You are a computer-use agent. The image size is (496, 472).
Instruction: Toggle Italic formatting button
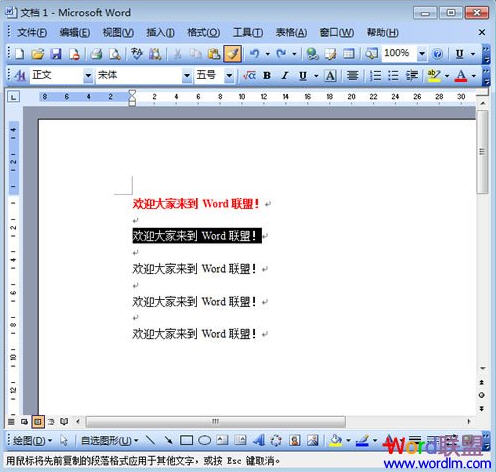coord(284,76)
